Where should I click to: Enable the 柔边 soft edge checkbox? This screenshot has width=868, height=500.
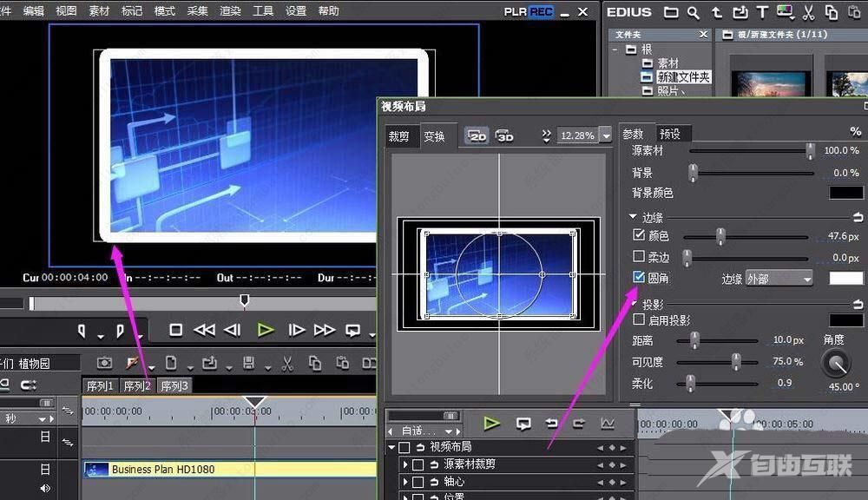(639, 256)
